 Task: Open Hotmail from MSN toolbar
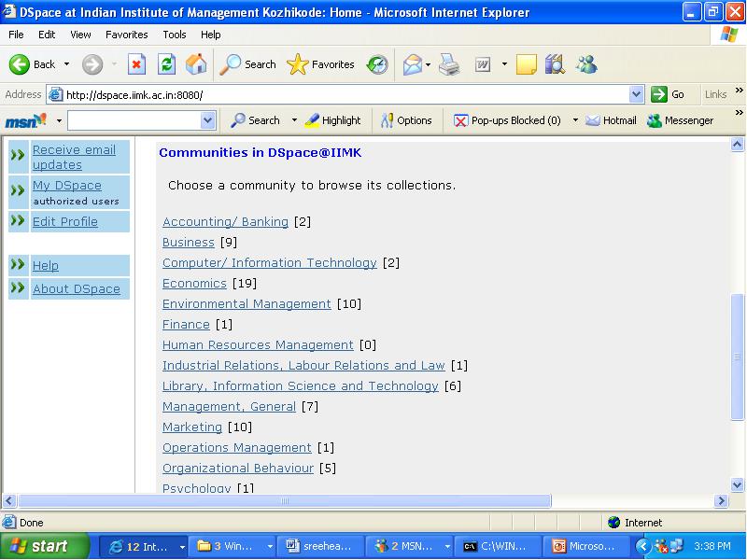(x=612, y=120)
